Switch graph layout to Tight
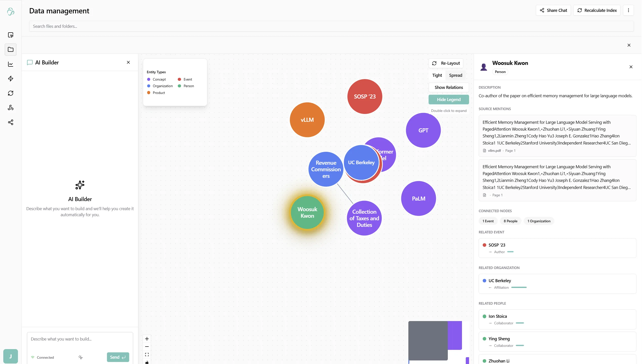This screenshot has width=642, height=364. pyautogui.click(x=437, y=75)
